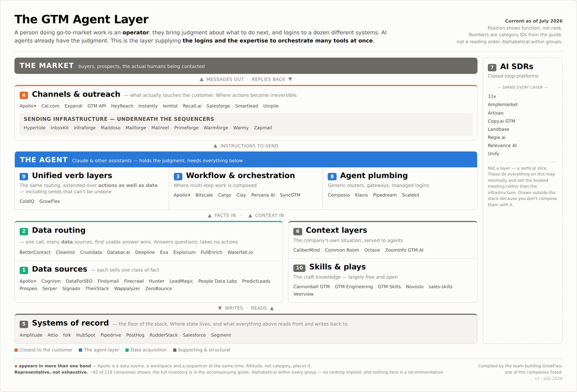Image resolution: width=577 pixels, height=392 pixels.
Task: Click 'Clay' under Workflow & orchestration
Action: [241, 196]
